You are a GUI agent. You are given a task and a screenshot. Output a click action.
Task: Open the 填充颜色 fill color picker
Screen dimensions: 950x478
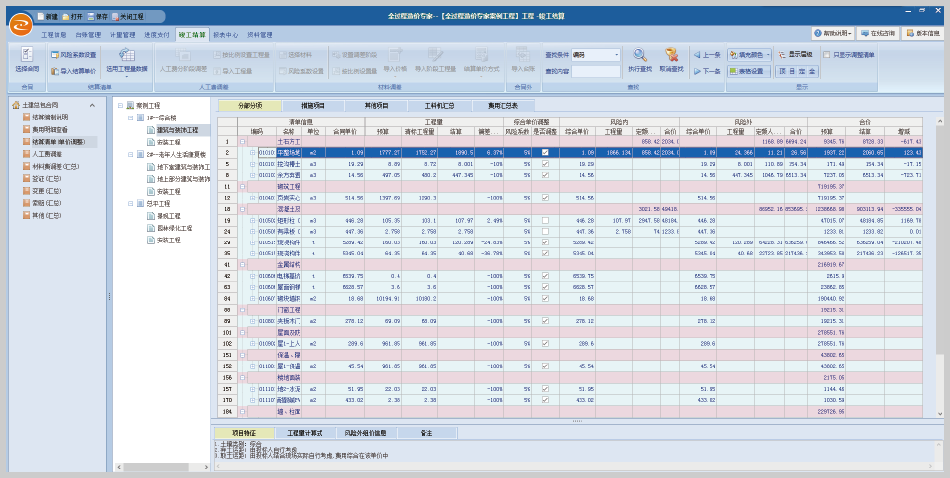[x=751, y=55]
